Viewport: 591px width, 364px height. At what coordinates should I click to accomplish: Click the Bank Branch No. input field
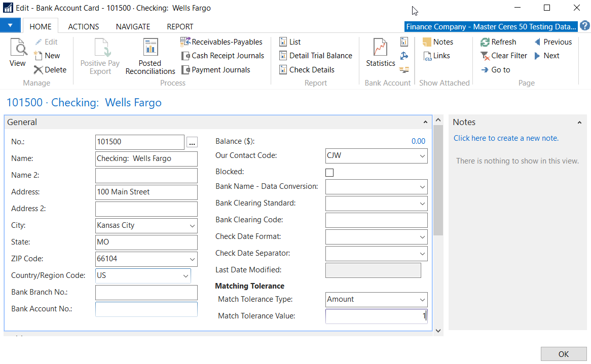[x=146, y=293]
